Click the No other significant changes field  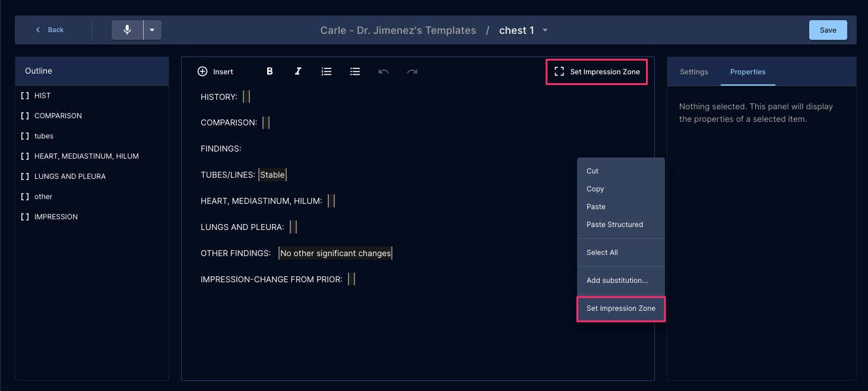[335, 253]
